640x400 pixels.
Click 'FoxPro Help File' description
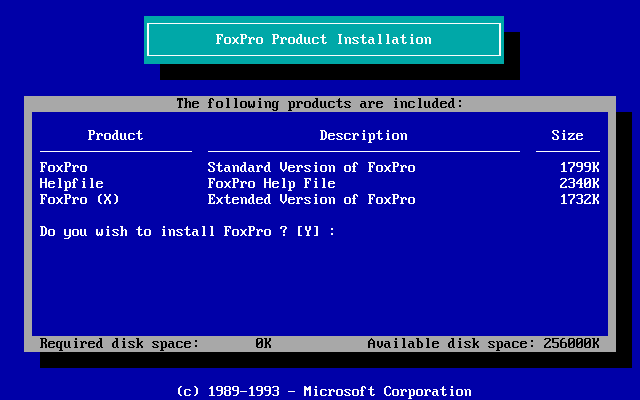(x=271, y=184)
